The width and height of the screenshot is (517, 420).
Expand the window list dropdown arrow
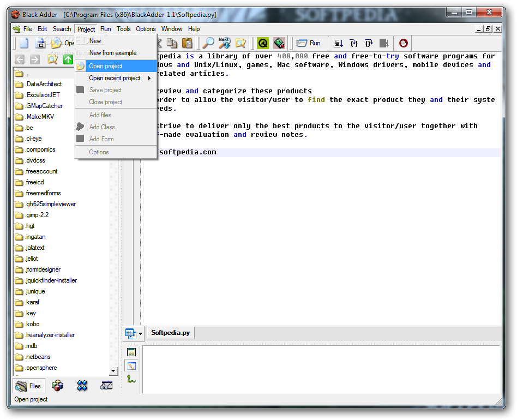point(141,334)
